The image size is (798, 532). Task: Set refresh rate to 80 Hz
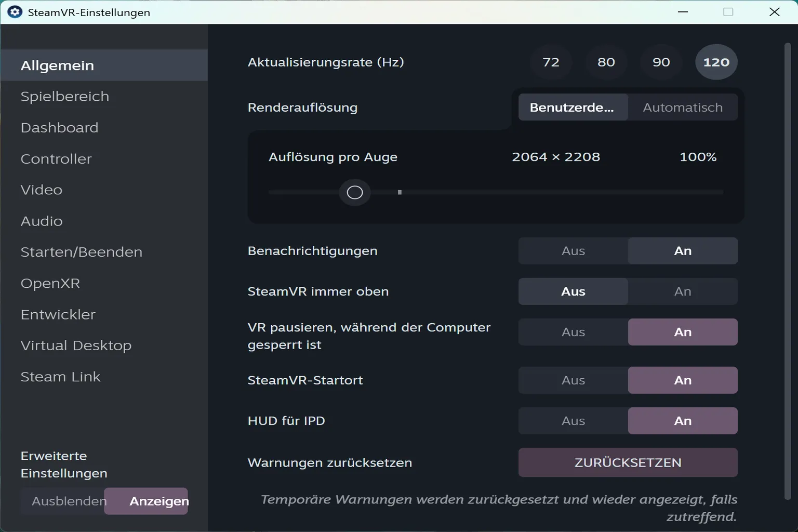coord(606,62)
